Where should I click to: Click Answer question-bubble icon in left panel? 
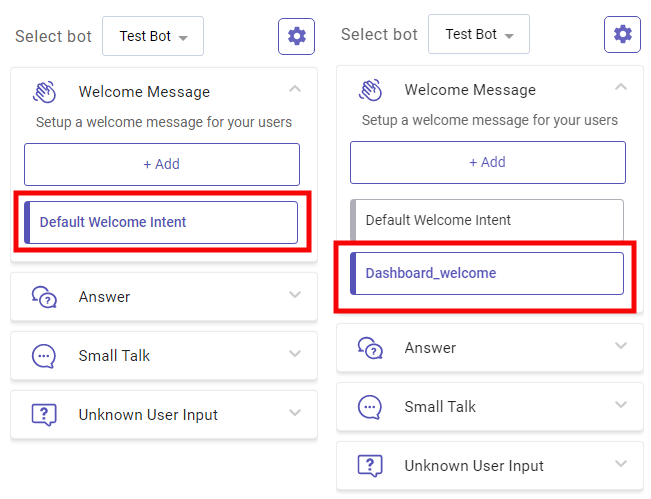(x=44, y=297)
